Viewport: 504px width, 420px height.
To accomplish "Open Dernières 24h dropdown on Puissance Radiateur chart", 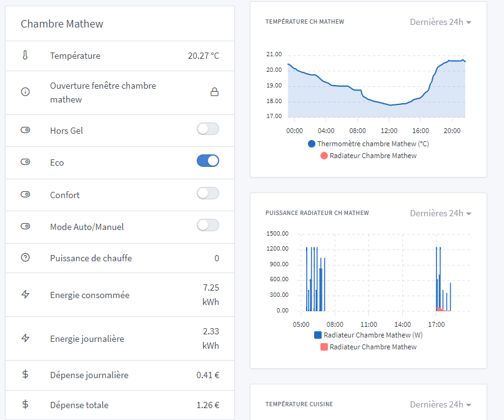I will (440, 213).
